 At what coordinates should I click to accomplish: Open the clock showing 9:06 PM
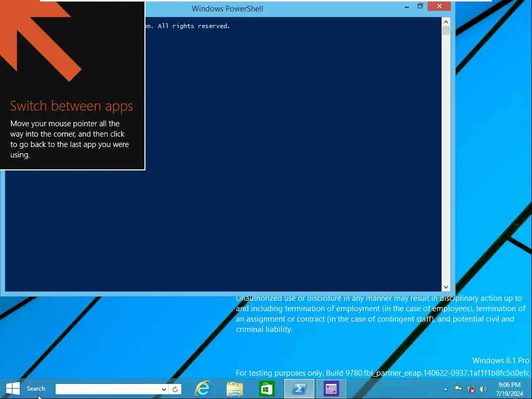pyautogui.click(x=510, y=389)
